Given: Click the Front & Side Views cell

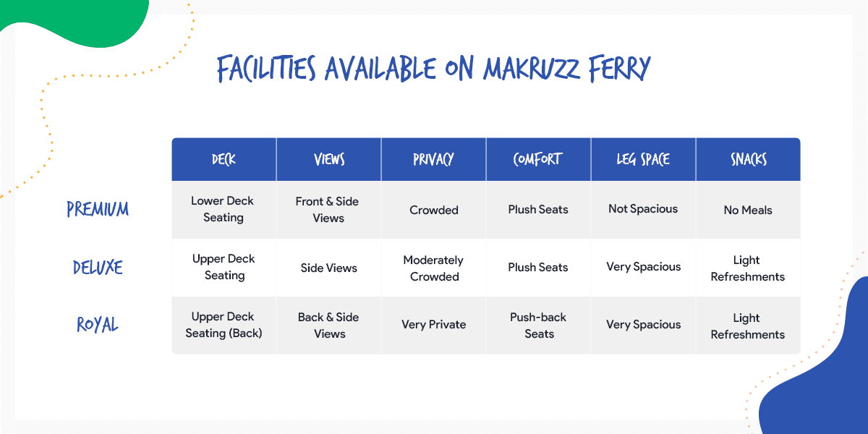Looking at the screenshot, I should click(x=329, y=210).
